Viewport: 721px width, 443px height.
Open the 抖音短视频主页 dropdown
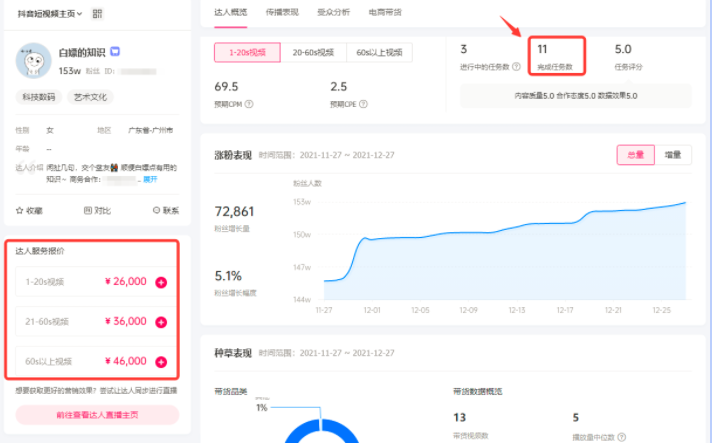pos(50,14)
